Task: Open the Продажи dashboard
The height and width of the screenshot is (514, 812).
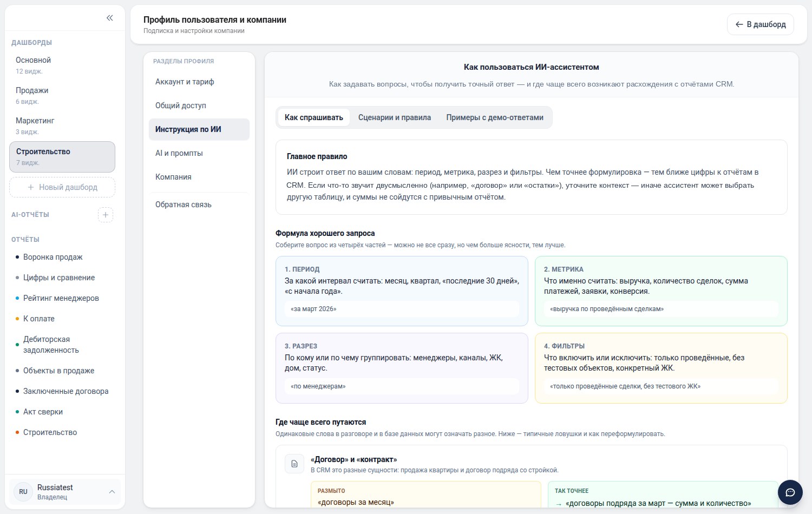Action: [62, 95]
